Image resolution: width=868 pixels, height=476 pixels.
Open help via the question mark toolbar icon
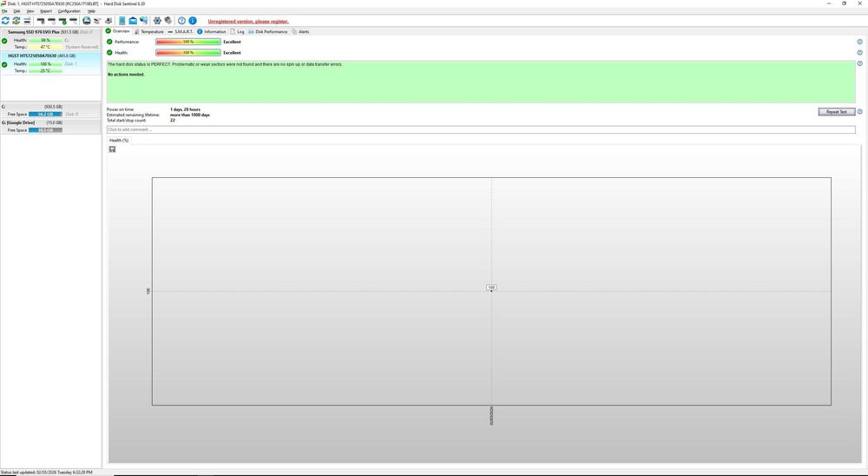[181, 21]
